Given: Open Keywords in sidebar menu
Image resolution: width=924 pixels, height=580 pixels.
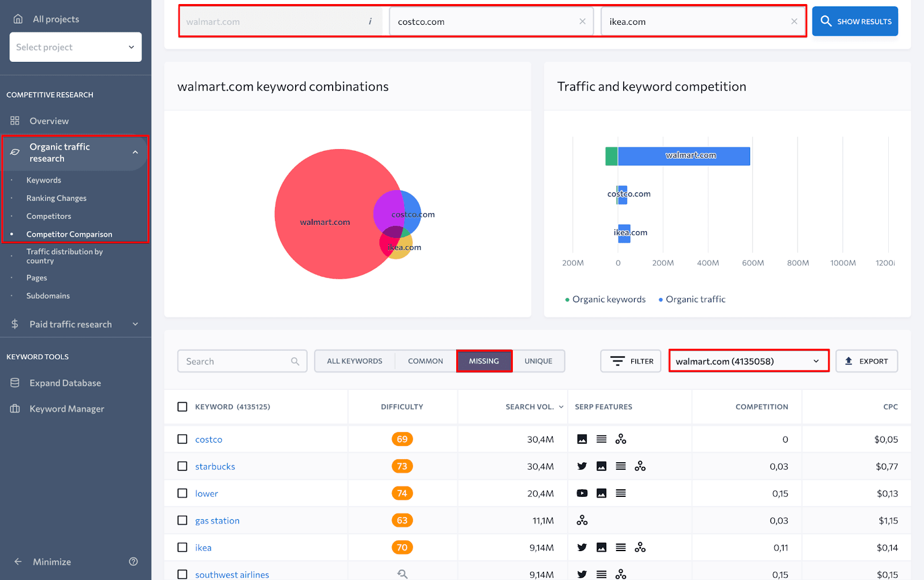Looking at the screenshot, I should click(44, 180).
